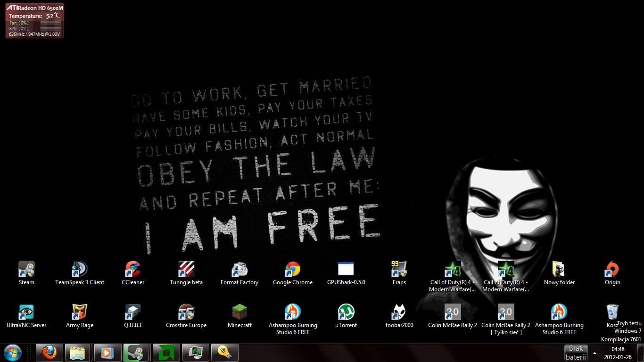Click the yellow lightbulb taskbar icon

point(224,353)
